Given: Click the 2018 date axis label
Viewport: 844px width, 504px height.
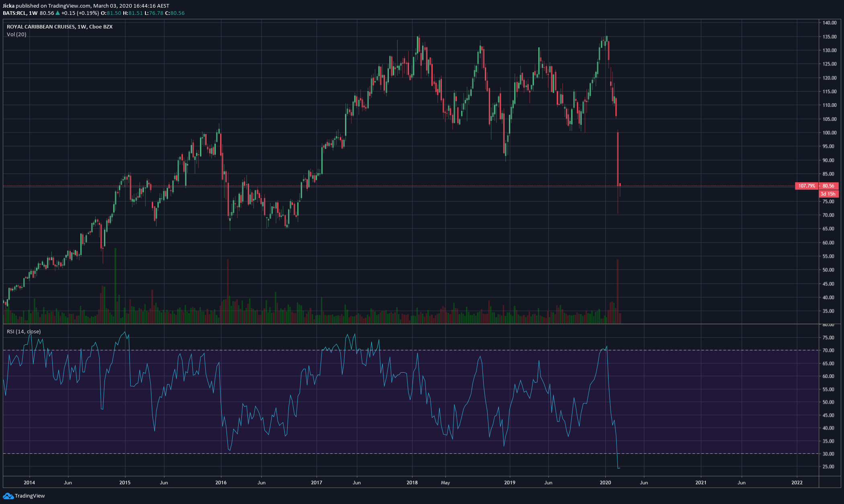Looking at the screenshot, I should coord(412,483).
